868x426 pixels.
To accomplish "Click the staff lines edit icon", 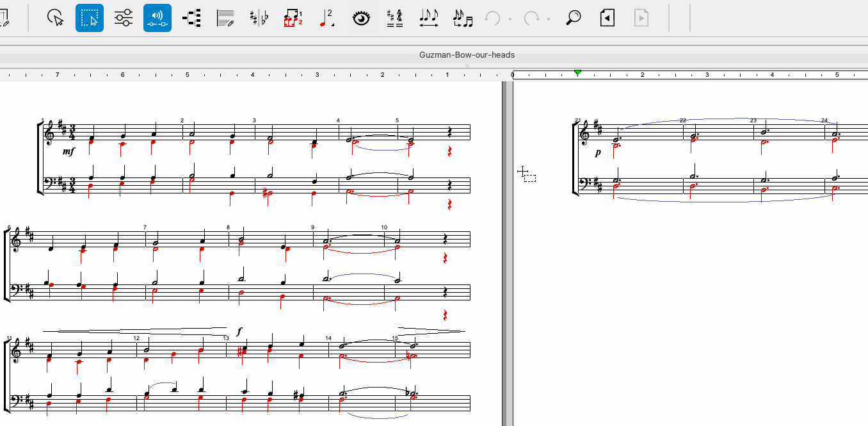I will coord(225,18).
